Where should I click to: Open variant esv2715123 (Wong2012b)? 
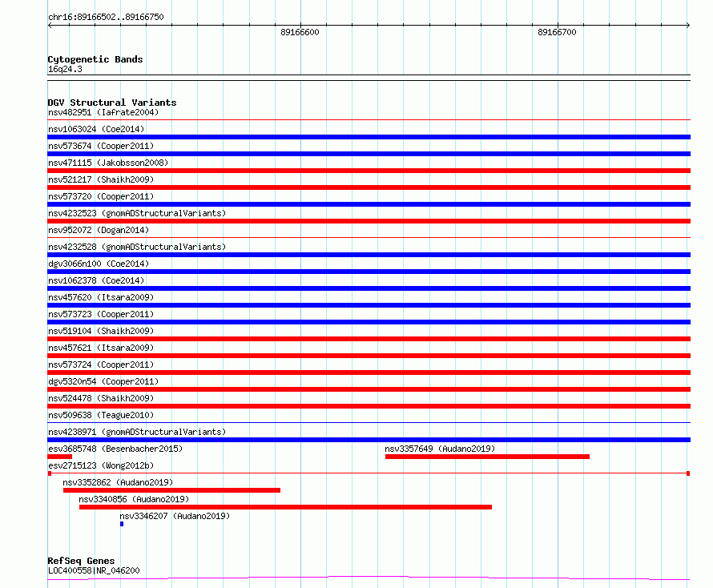101,465
